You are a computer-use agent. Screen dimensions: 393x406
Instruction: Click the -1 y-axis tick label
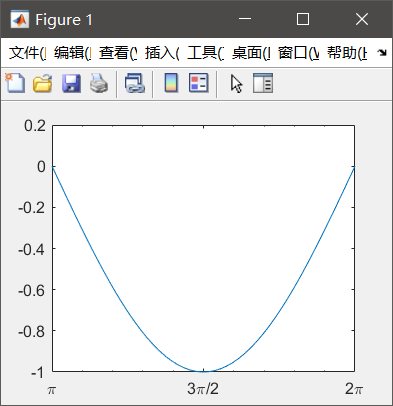[37, 373]
